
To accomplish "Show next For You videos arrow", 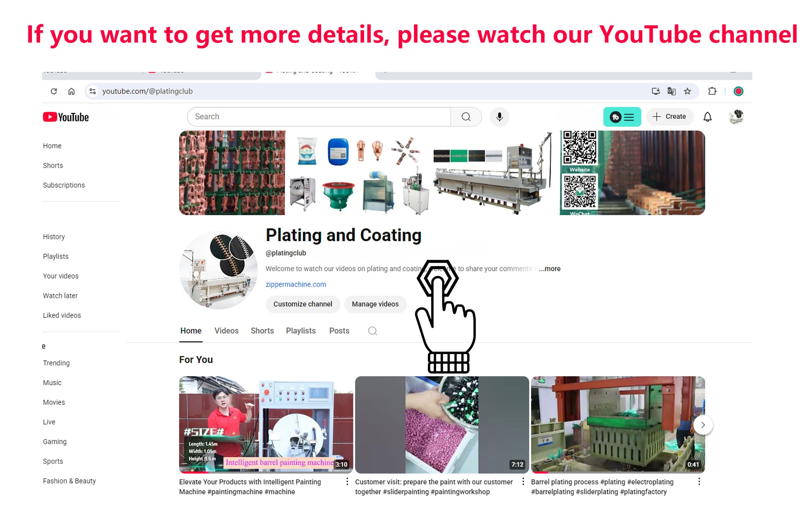I will pyautogui.click(x=703, y=425).
